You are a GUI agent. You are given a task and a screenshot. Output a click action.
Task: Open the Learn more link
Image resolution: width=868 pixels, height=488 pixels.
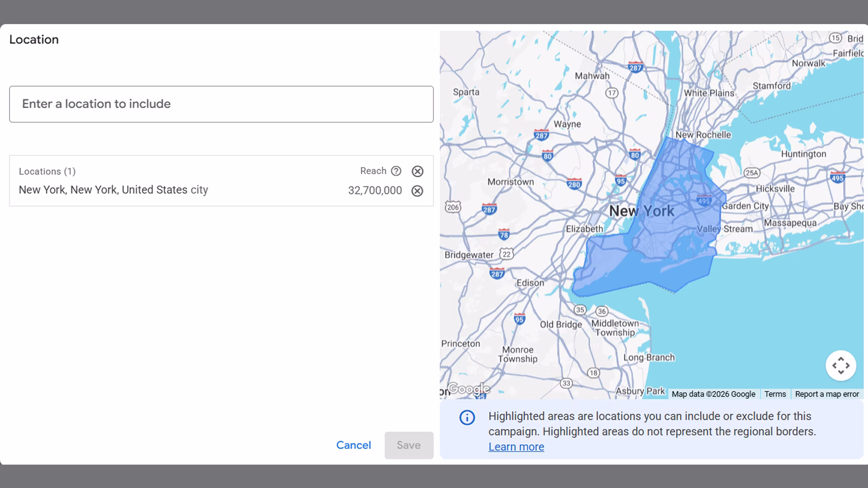pos(516,447)
